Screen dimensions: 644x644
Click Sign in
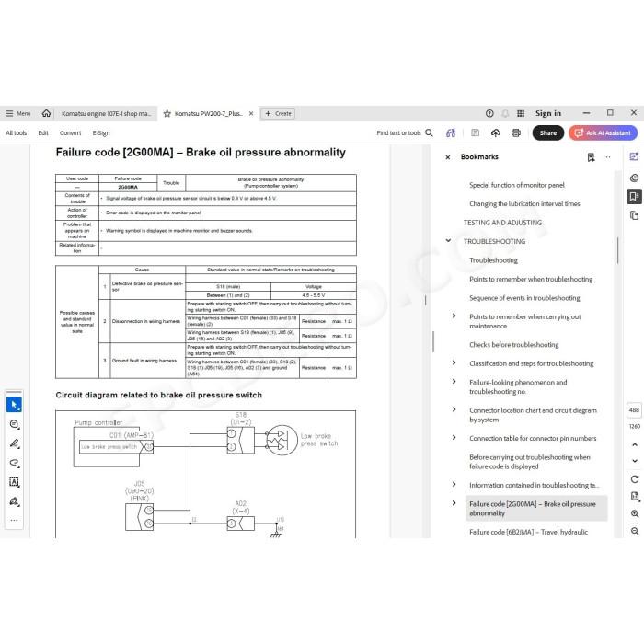pyautogui.click(x=548, y=113)
